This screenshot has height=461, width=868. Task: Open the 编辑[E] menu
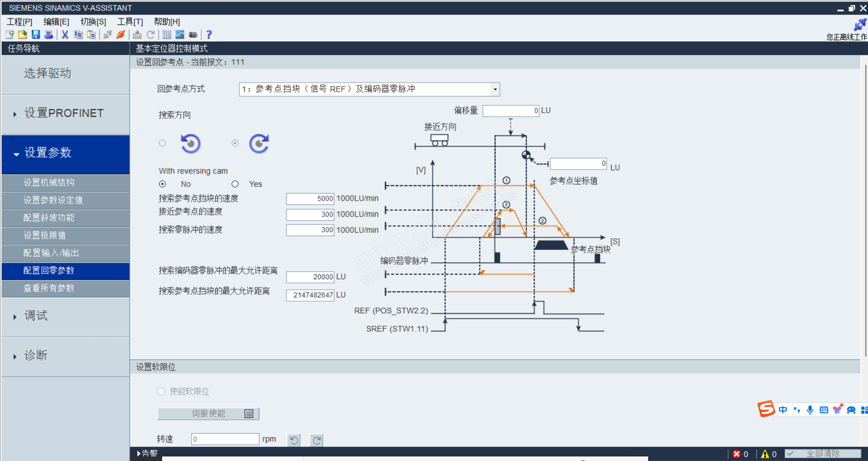point(56,22)
